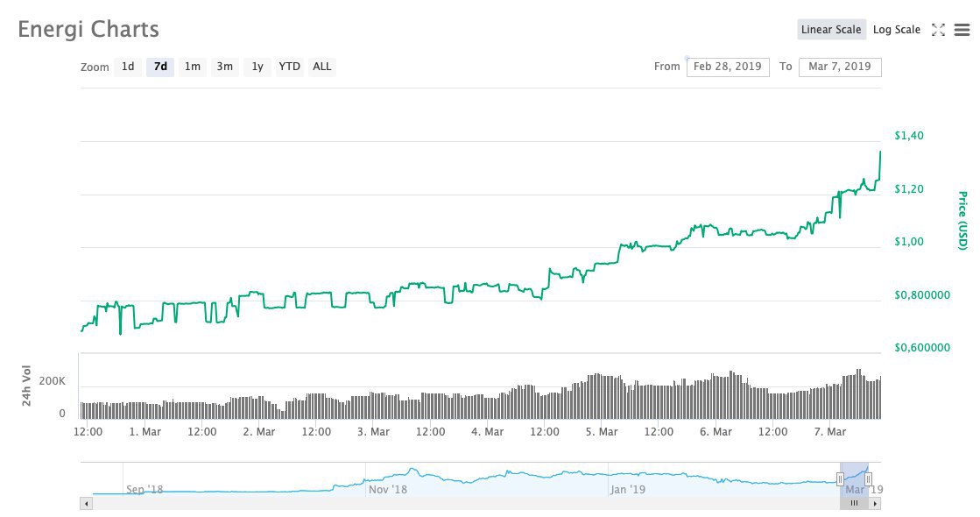Open the chart hamburger menu

tap(962, 30)
